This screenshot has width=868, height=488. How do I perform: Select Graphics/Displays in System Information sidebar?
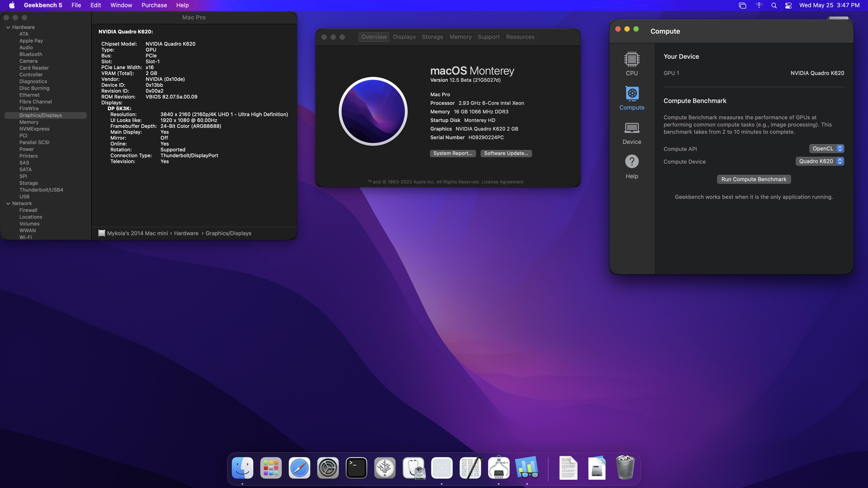45,115
